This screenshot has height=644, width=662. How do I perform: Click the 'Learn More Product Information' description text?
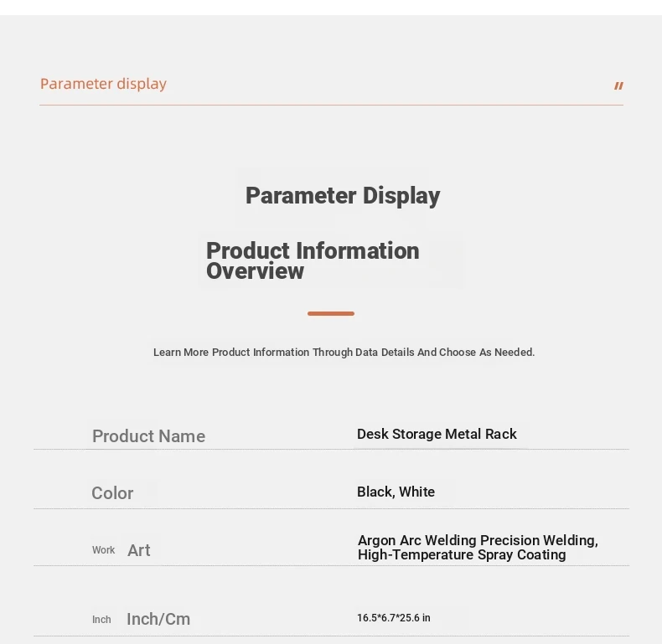[344, 353]
